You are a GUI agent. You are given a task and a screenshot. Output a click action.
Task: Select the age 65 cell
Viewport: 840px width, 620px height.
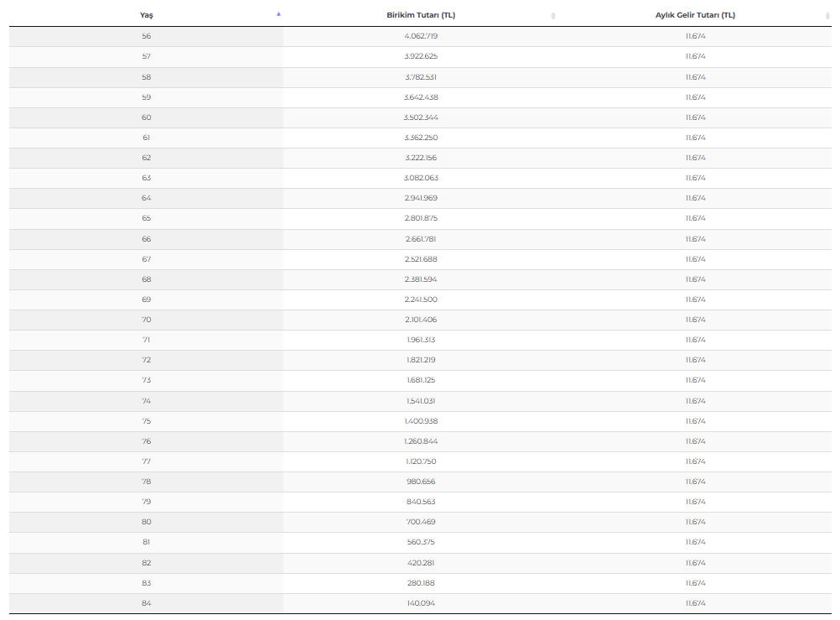(146, 218)
